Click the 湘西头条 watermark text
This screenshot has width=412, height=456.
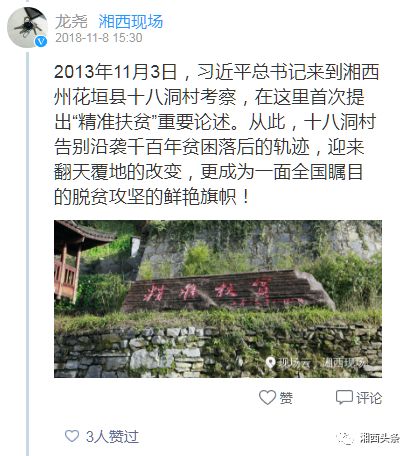click(380, 438)
